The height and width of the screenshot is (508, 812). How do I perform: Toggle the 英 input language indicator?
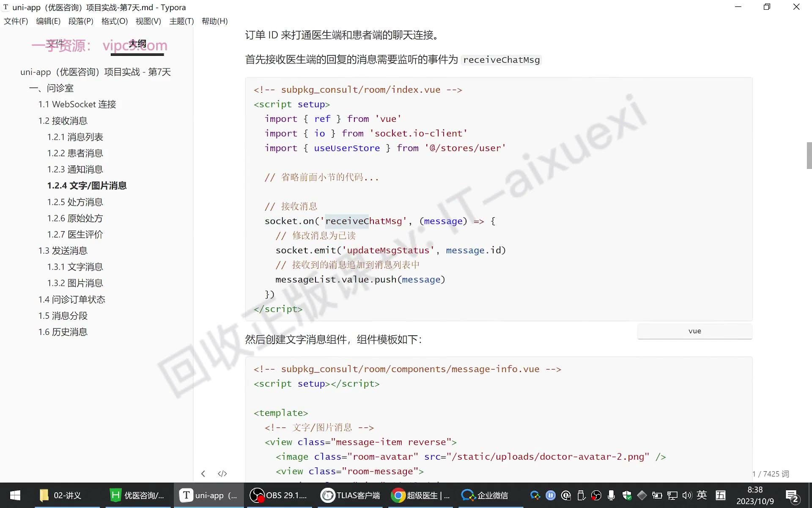702,495
